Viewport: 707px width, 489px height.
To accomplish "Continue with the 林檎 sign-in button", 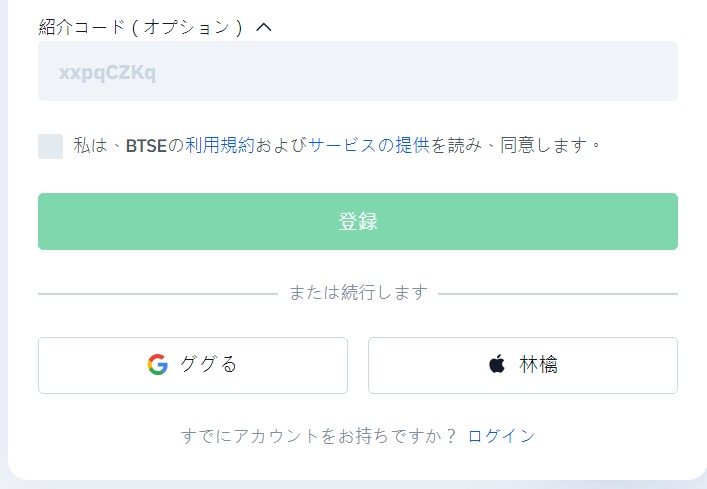I will pos(523,365).
